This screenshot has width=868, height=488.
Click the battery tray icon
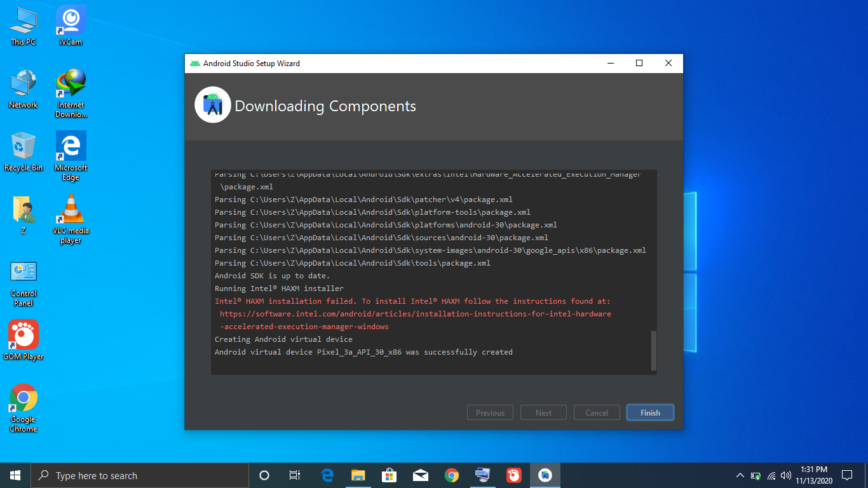(756, 475)
